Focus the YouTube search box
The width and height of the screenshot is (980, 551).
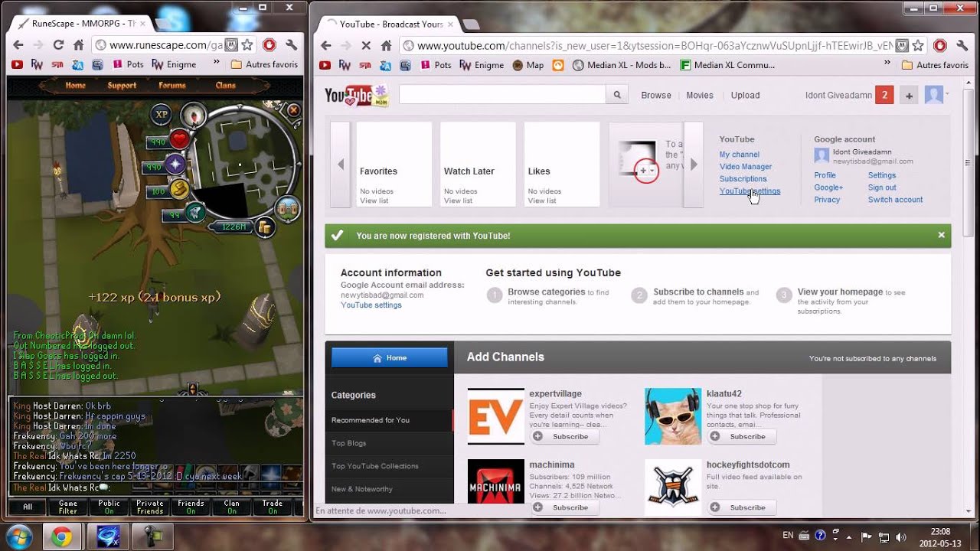tap(502, 95)
